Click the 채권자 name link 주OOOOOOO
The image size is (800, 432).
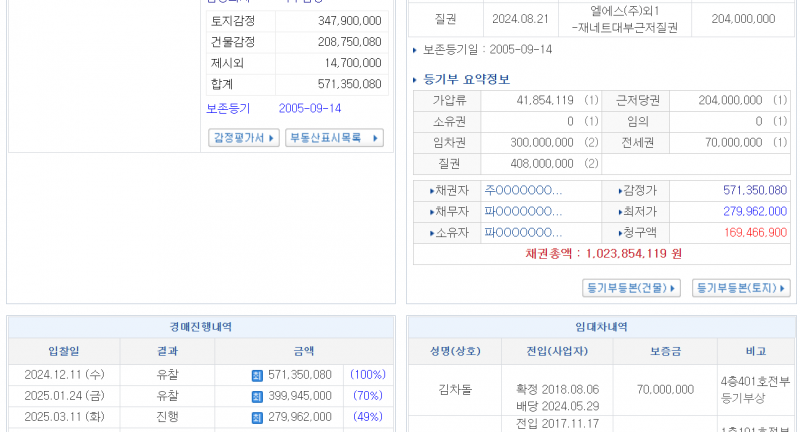point(523,191)
